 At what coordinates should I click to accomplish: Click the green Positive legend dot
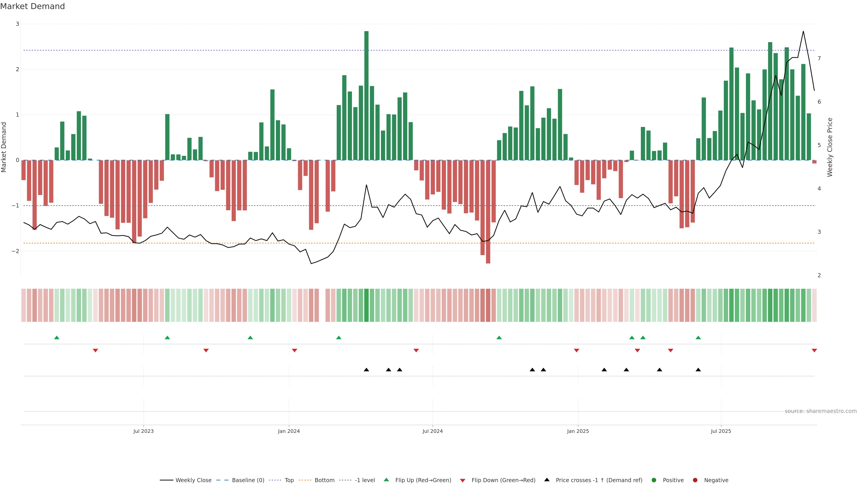654,480
